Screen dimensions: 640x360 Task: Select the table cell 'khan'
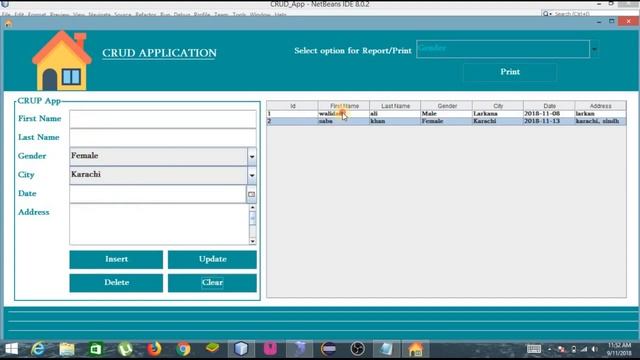[395, 121]
